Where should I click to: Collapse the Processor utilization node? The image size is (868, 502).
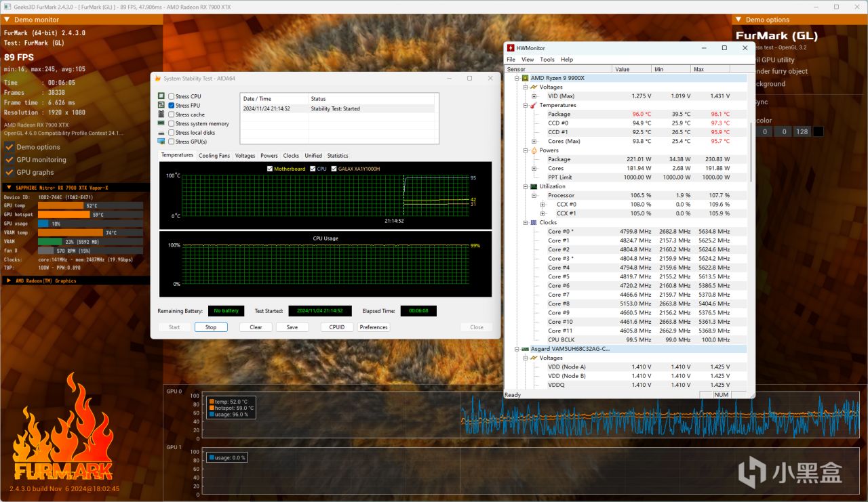[x=534, y=195]
